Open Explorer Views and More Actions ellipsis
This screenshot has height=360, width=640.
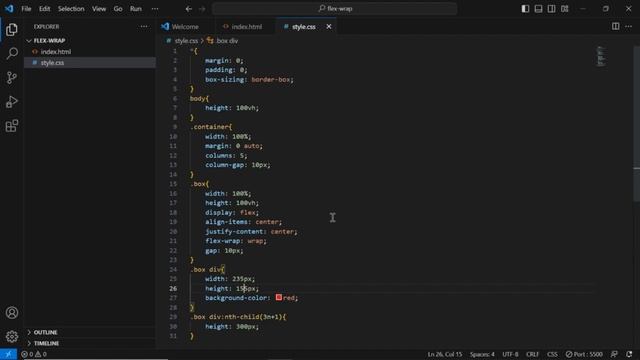[x=144, y=27]
